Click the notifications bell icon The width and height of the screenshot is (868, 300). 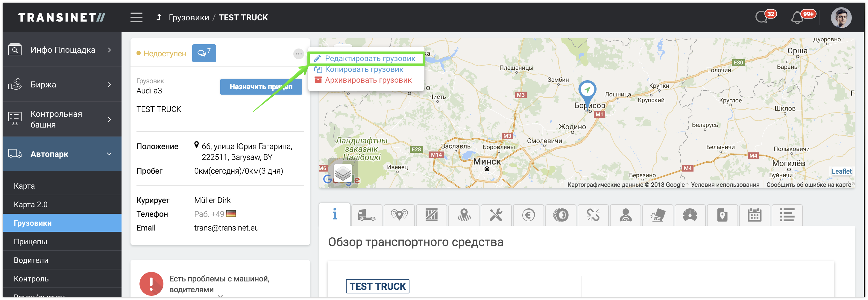point(797,18)
